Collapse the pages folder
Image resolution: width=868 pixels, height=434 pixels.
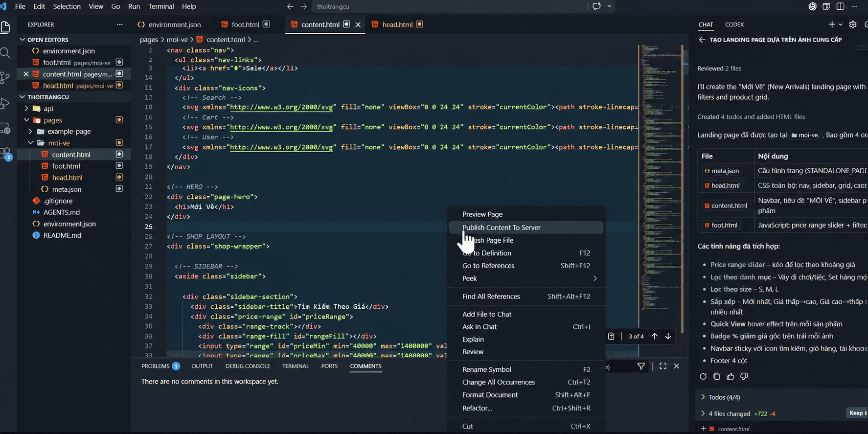click(26, 120)
